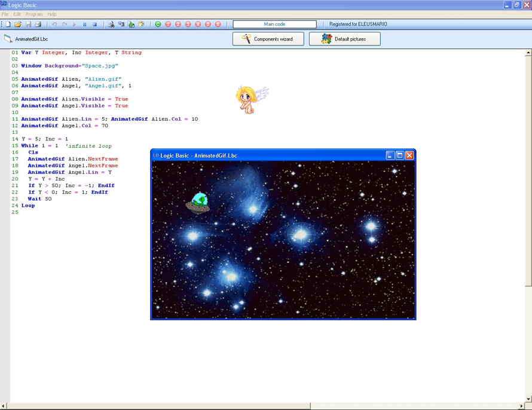Click the green circular arrow toolbar button
This screenshot has height=410, width=532.
tap(158, 24)
